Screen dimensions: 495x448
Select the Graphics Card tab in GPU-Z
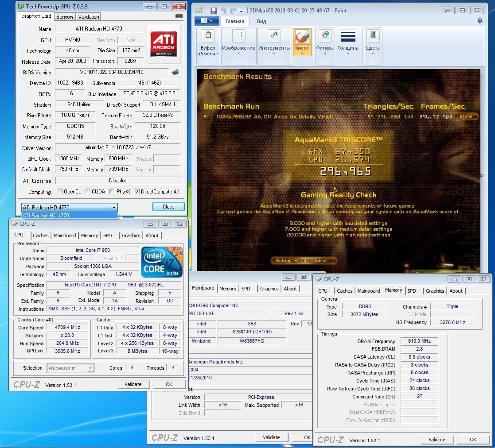(36, 16)
